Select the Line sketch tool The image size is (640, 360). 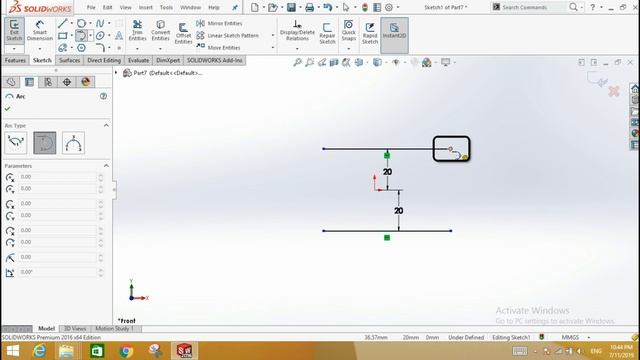point(62,24)
